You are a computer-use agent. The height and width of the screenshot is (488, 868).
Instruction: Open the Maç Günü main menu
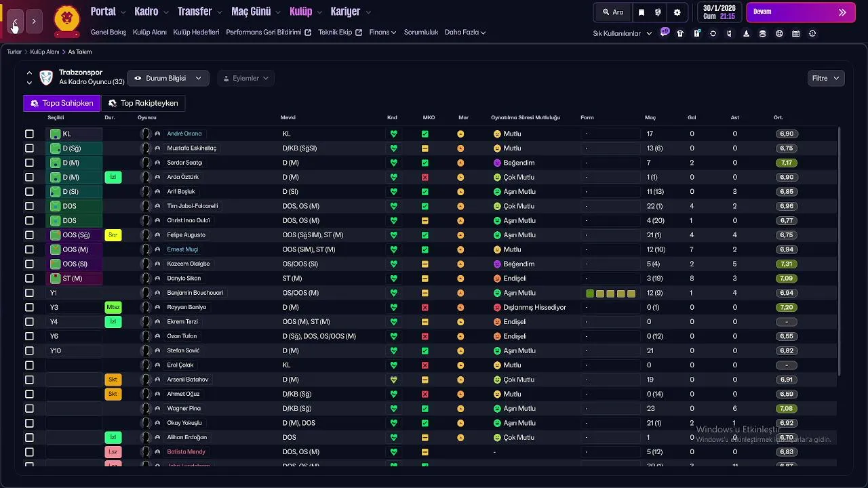click(x=256, y=12)
